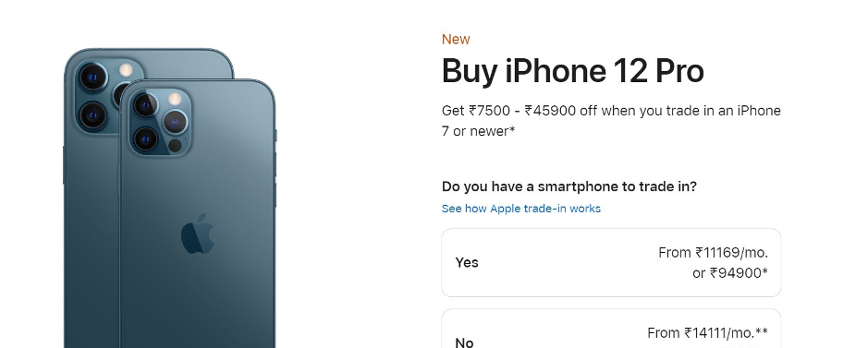Click the front phone's top-left camera lens
Image resolution: width=868 pixels, height=348 pixels.
(x=145, y=105)
